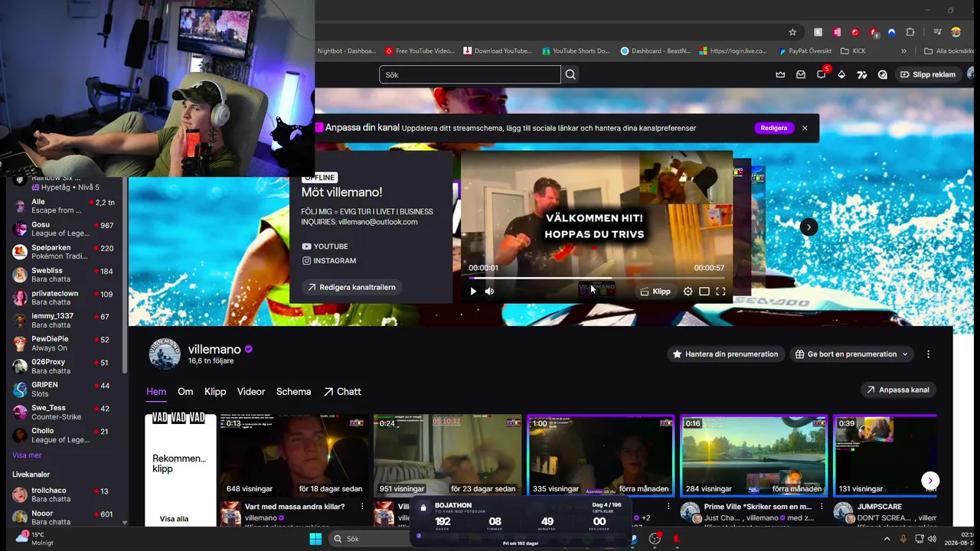Dismiss the Anpassa din kanal banner
This screenshot has height=551, width=980.
(x=805, y=128)
